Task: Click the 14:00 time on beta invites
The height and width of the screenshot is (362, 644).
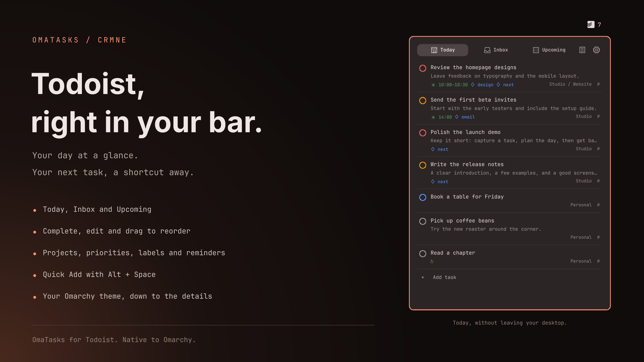Action: point(445,117)
